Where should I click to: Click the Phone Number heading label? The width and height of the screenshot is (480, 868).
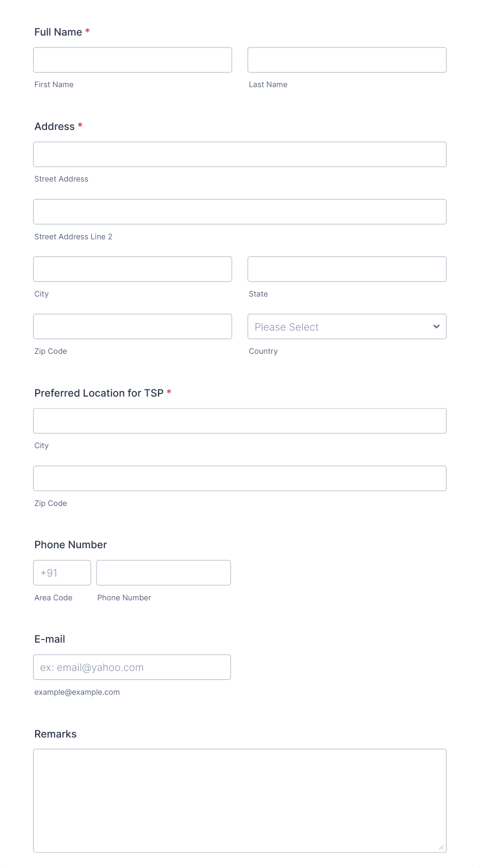pos(71,545)
